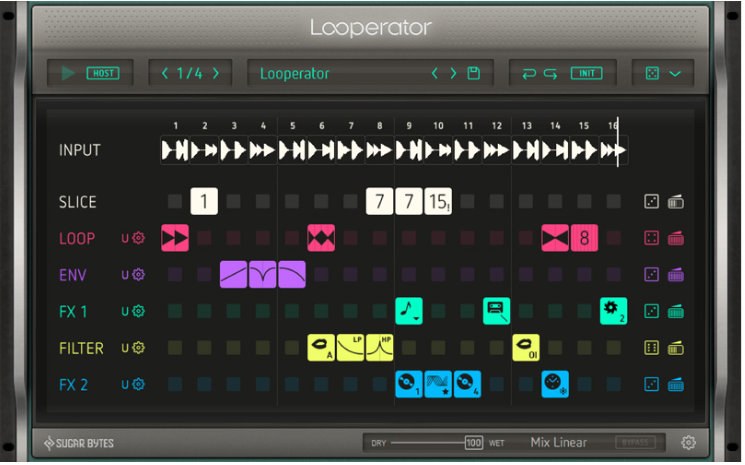The image size is (745, 465).
Task: Randomize the FX 1 row with green dice
Action: (x=651, y=312)
